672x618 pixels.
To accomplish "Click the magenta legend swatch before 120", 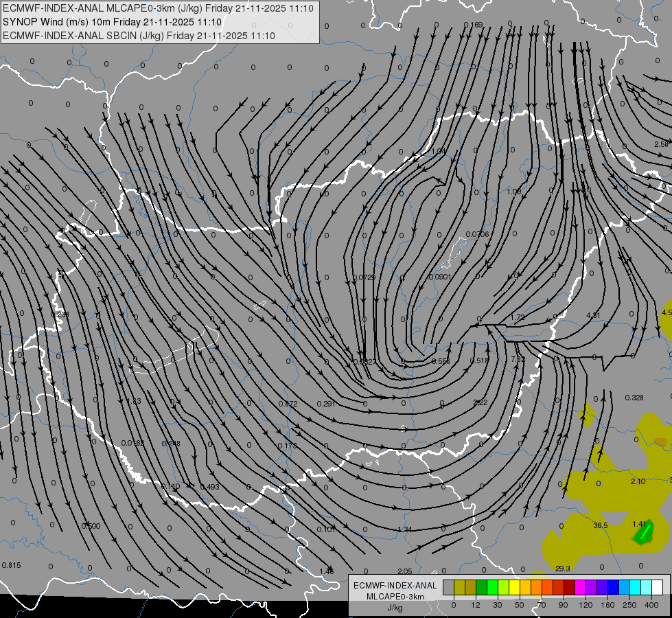I will (580, 588).
